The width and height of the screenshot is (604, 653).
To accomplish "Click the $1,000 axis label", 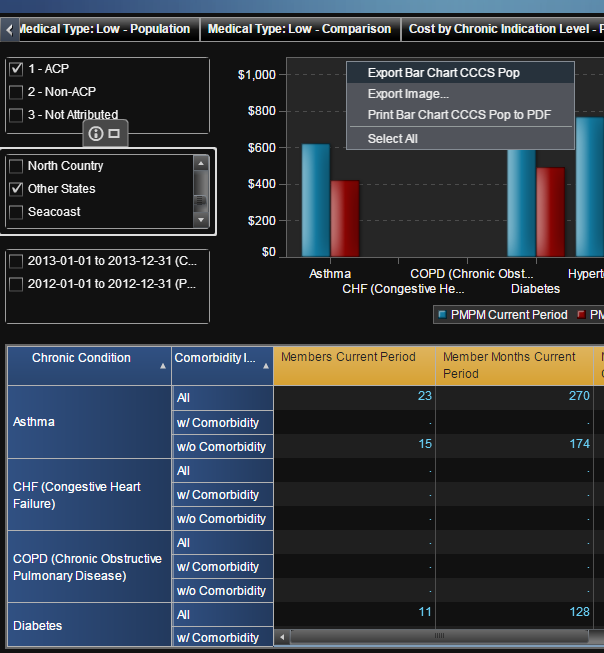I will pos(257,75).
